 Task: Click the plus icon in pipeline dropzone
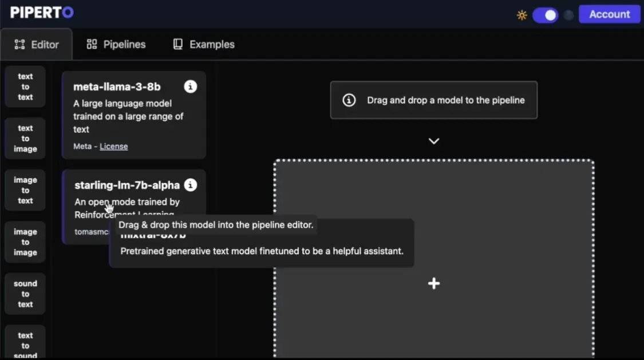click(x=434, y=283)
